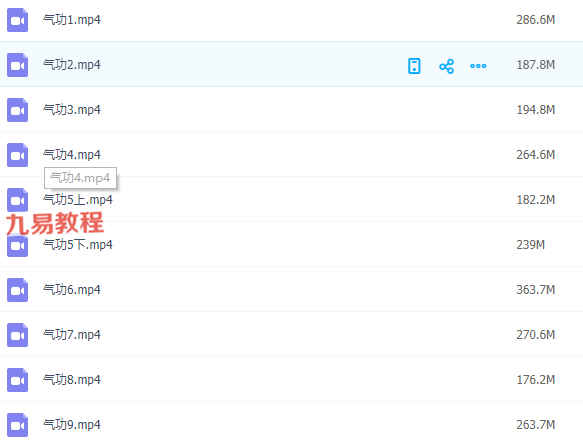583x446 pixels.
Task: Click the video icon for 气功4.mp4
Action: 17,155
